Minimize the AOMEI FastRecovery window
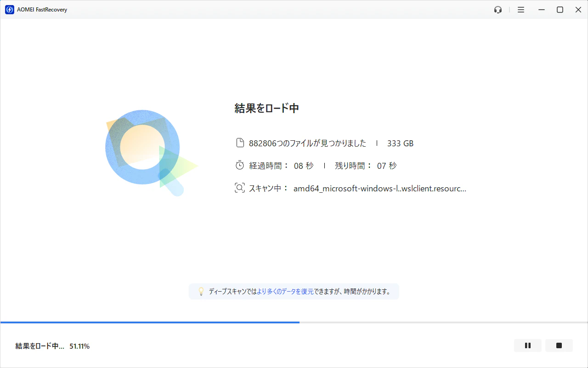The image size is (588, 368). tap(542, 10)
